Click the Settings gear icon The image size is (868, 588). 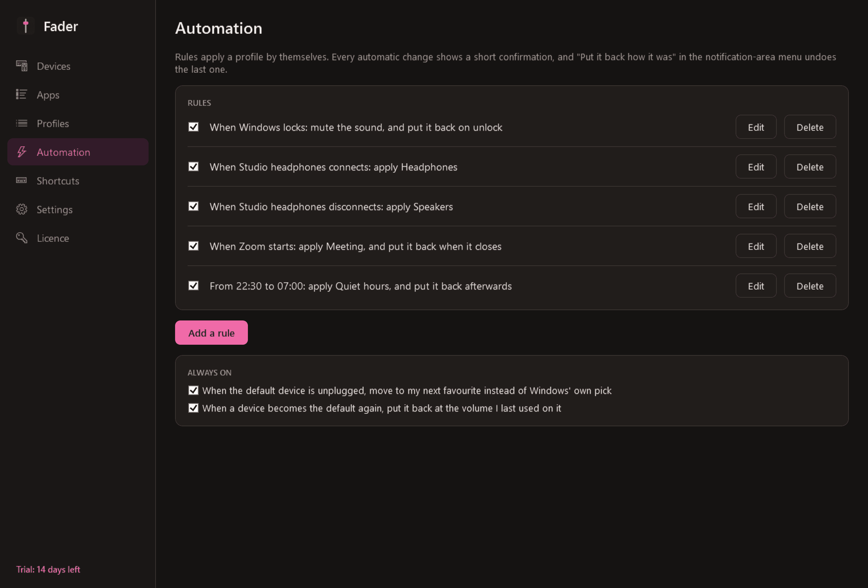tap(22, 209)
